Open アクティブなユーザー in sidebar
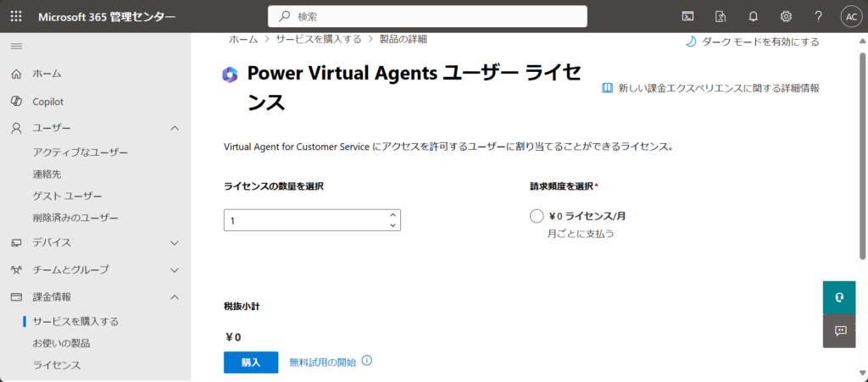This screenshot has width=868, height=382. coord(81,152)
